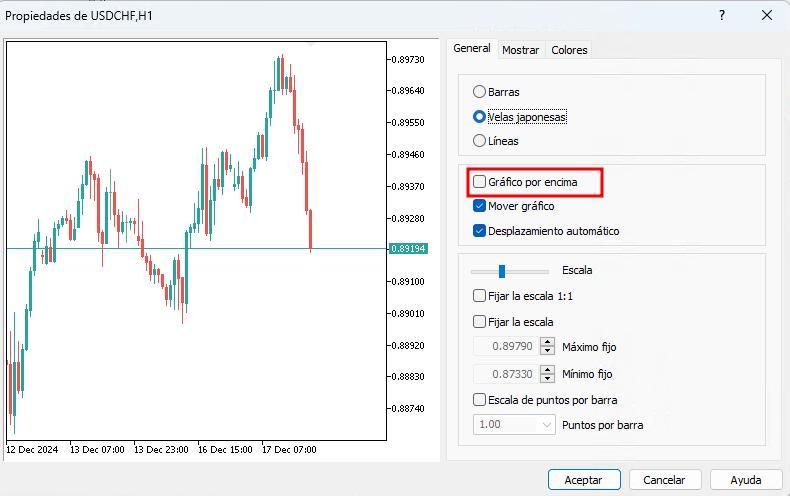Click the 0.88740 price axis label
The height and width of the screenshot is (496, 790).
[x=408, y=408]
